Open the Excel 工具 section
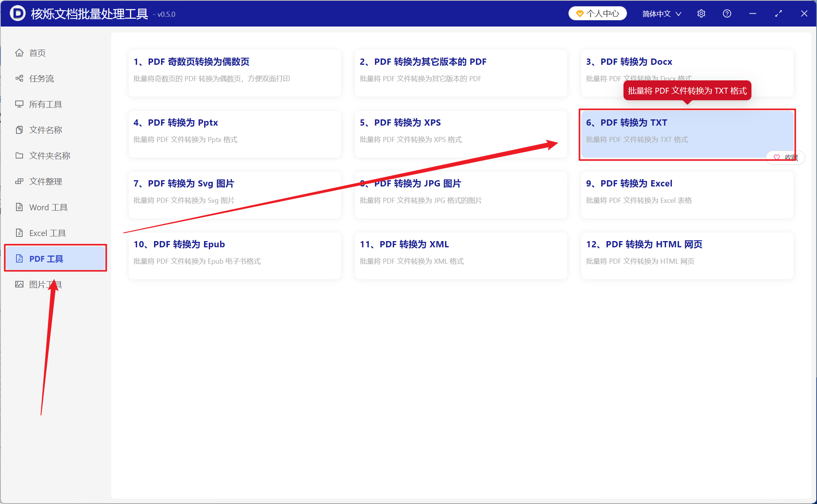Image resolution: width=817 pixels, height=504 pixels. click(55, 233)
